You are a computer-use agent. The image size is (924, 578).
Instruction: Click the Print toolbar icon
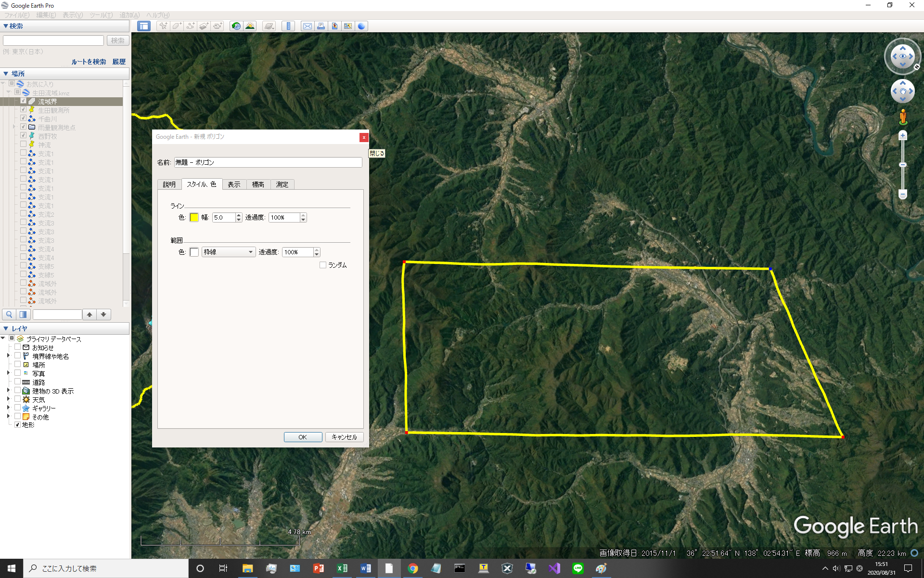[x=321, y=26]
